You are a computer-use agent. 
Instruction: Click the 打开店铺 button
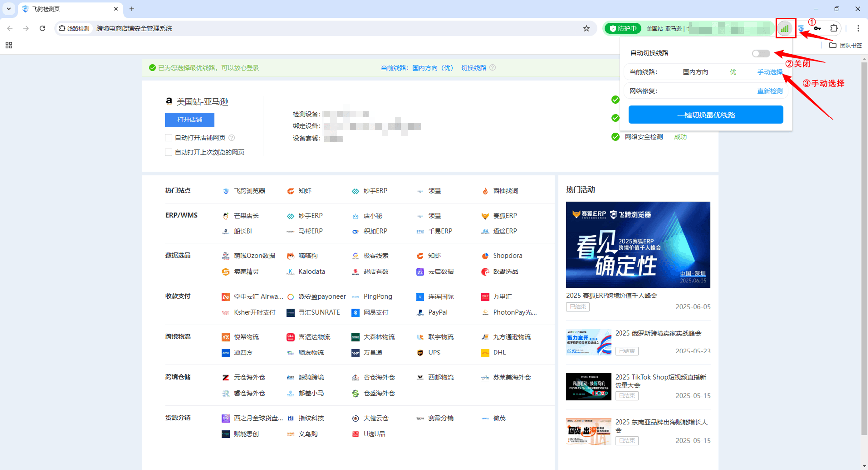[x=189, y=120]
